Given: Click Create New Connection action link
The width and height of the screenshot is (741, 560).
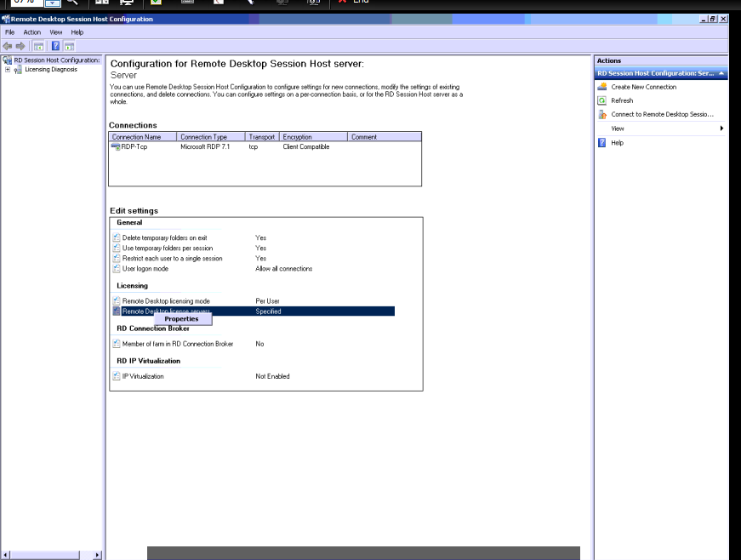Looking at the screenshot, I should pos(643,87).
